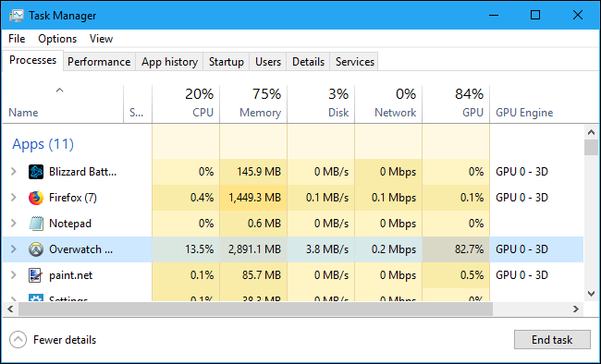This screenshot has width=601, height=364.
Task: Click the vertical scrollbar down arrow
Action: pyautogui.click(x=591, y=294)
